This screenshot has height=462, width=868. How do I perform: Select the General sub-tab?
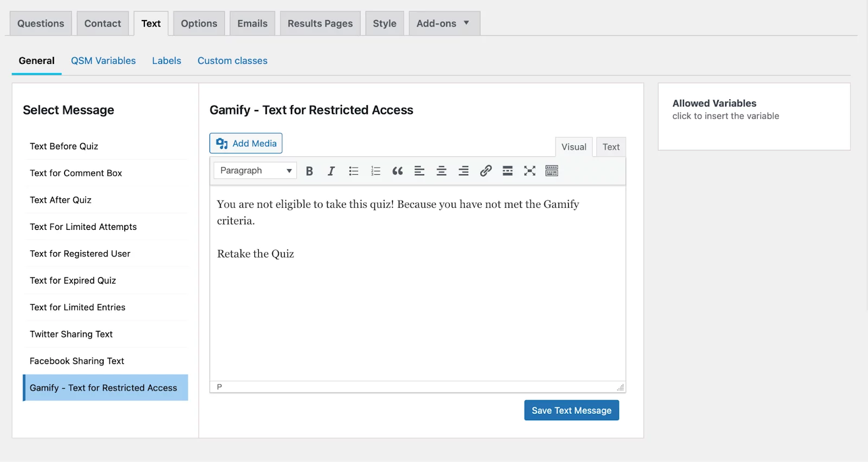[36, 61]
